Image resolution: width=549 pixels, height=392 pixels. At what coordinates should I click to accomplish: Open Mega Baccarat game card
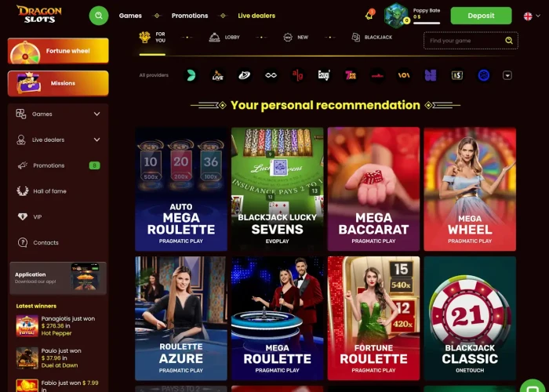pyautogui.click(x=373, y=189)
